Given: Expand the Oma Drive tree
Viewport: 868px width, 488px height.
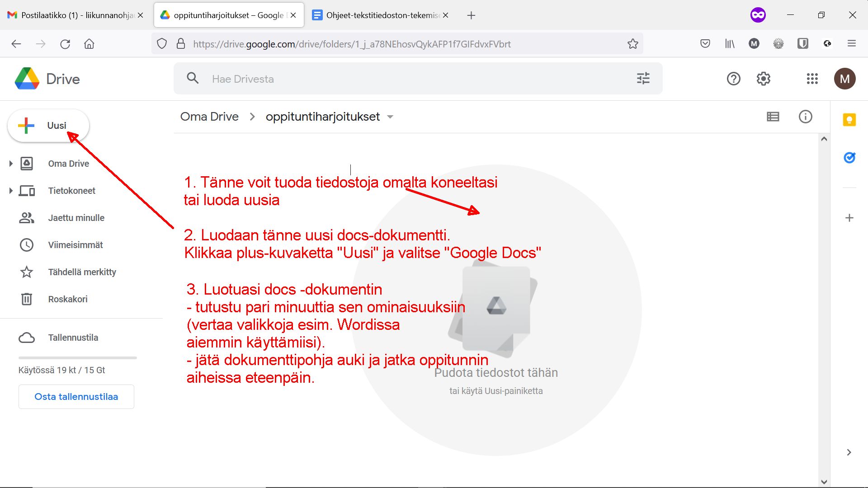Looking at the screenshot, I should pyautogui.click(x=11, y=164).
